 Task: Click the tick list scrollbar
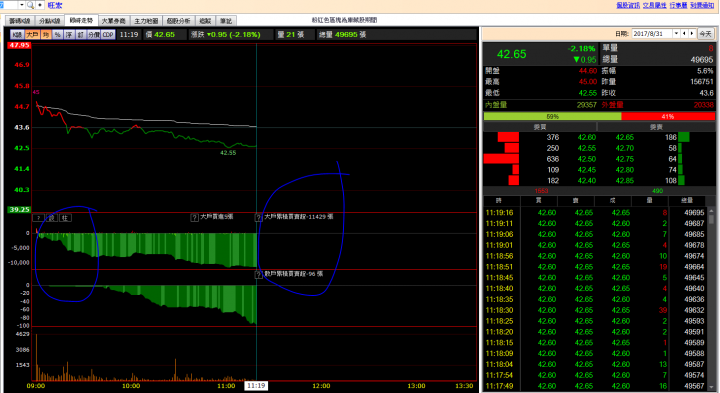point(711,298)
